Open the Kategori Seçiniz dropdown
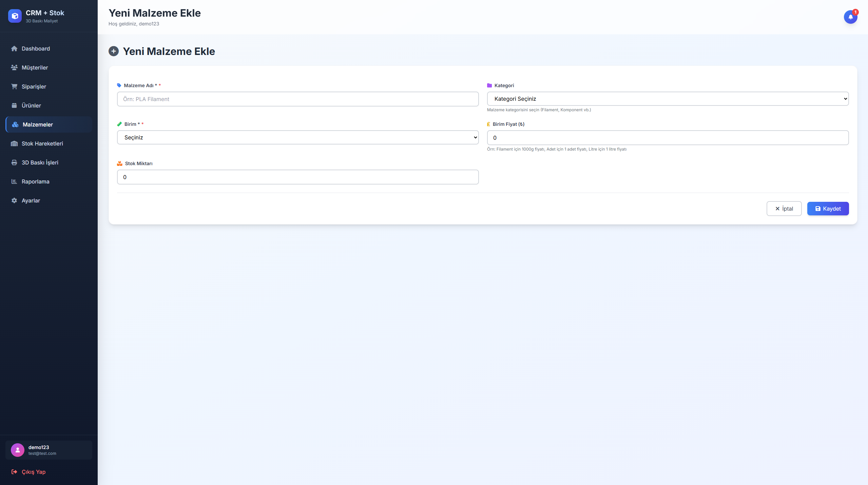 tap(668, 99)
